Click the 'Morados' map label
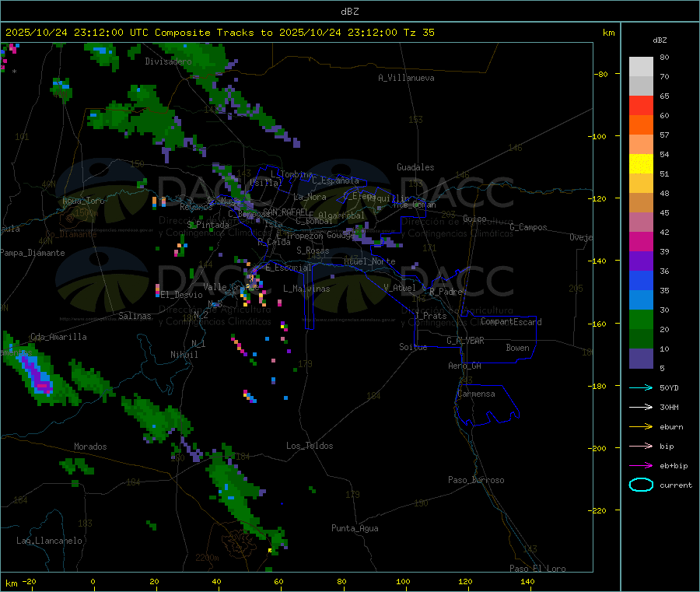This screenshot has height=592, width=700. click(x=90, y=447)
